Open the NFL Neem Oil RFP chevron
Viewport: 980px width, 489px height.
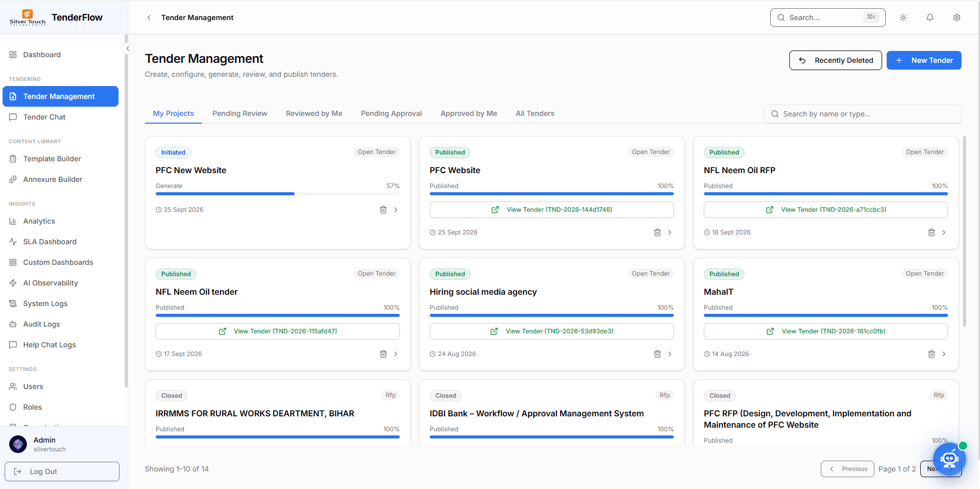[x=944, y=232]
